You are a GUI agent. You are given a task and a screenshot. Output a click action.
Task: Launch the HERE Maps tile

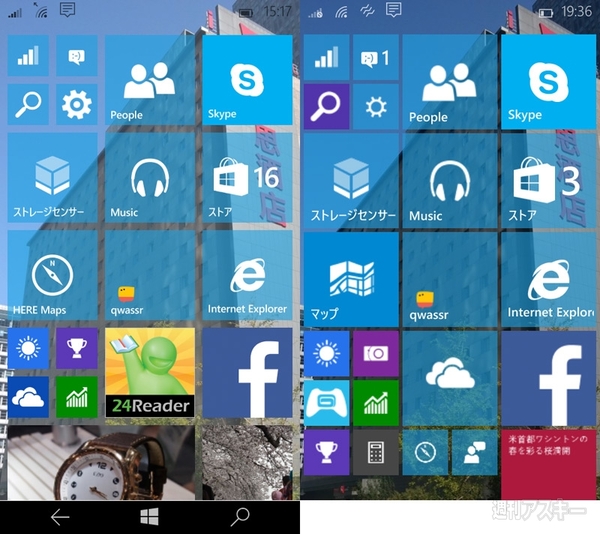point(52,275)
